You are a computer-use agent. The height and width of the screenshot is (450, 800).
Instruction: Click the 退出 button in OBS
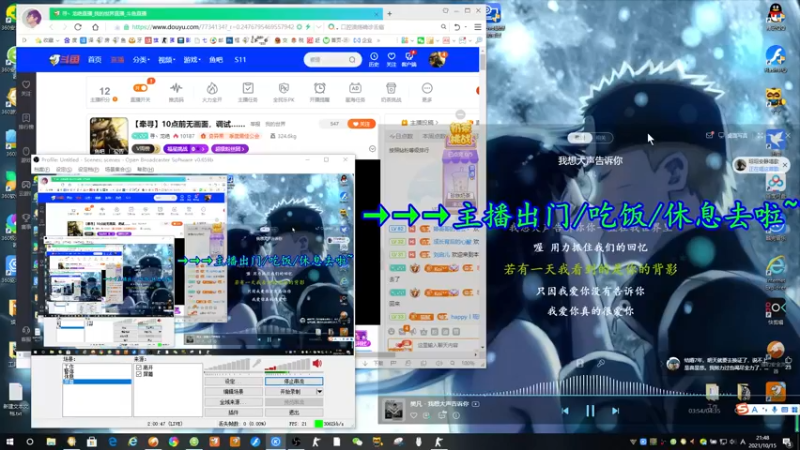pyautogui.click(x=294, y=412)
